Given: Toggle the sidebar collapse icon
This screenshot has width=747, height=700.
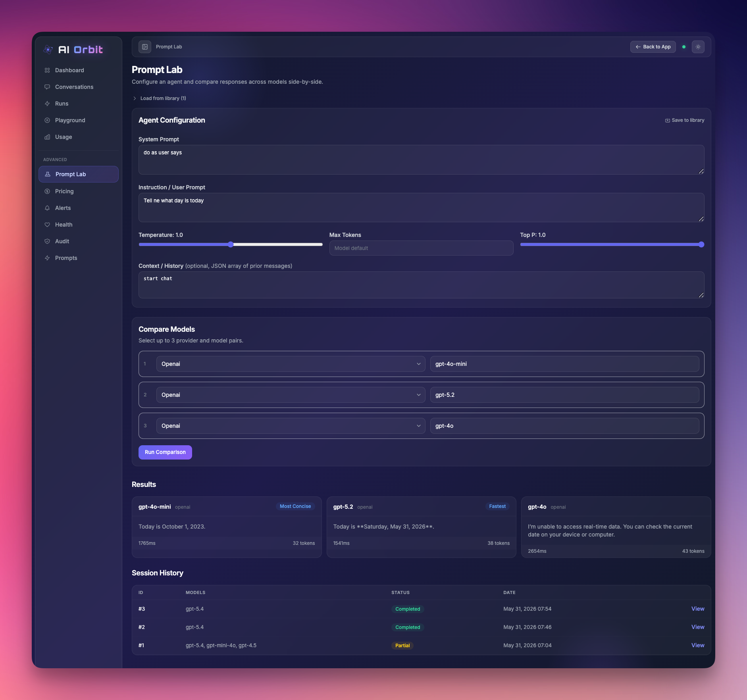Looking at the screenshot, I should pos(145,47).
